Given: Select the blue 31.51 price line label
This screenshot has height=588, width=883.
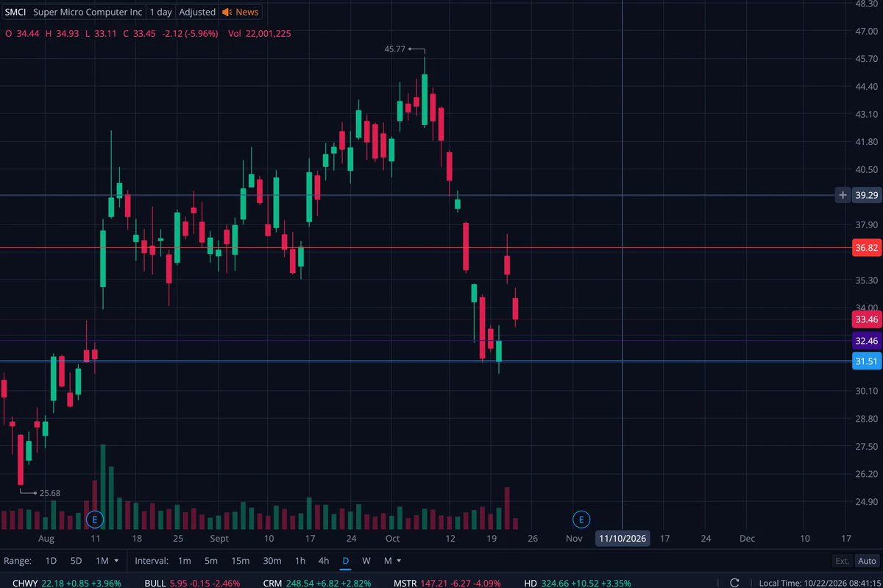Looking at the screenshot, I should 867,361.
